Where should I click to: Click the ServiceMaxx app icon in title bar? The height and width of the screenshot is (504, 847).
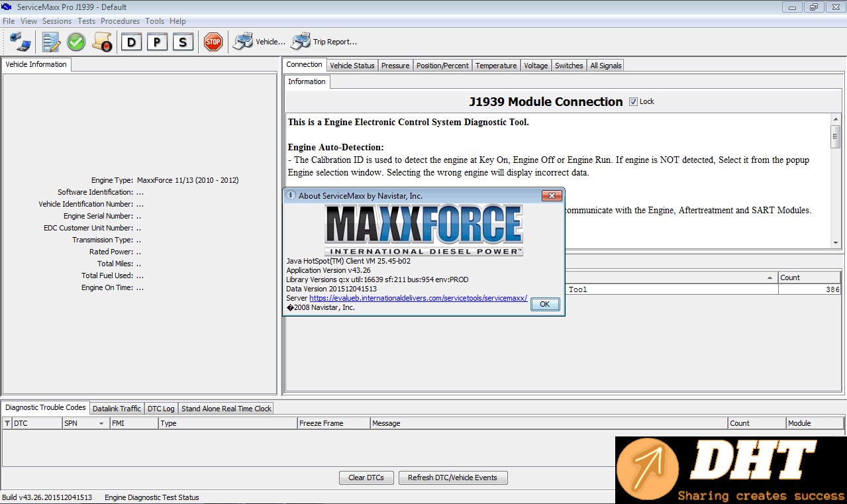pyautogui.click(x=7, y=7)
